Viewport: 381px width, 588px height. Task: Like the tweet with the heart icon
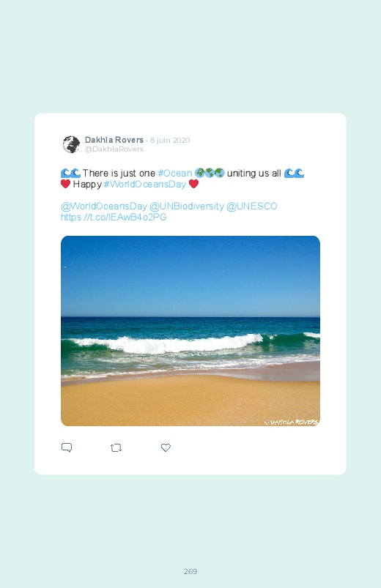166,447
